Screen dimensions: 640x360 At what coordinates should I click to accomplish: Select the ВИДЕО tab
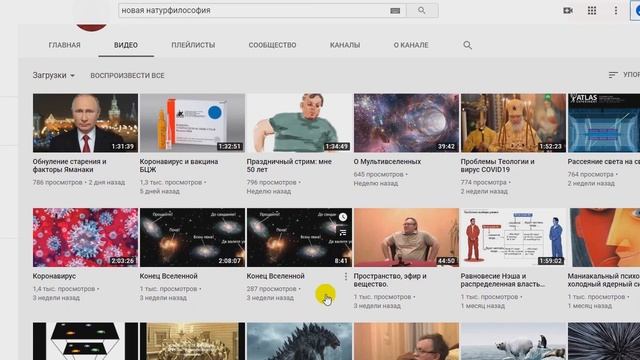126,45
